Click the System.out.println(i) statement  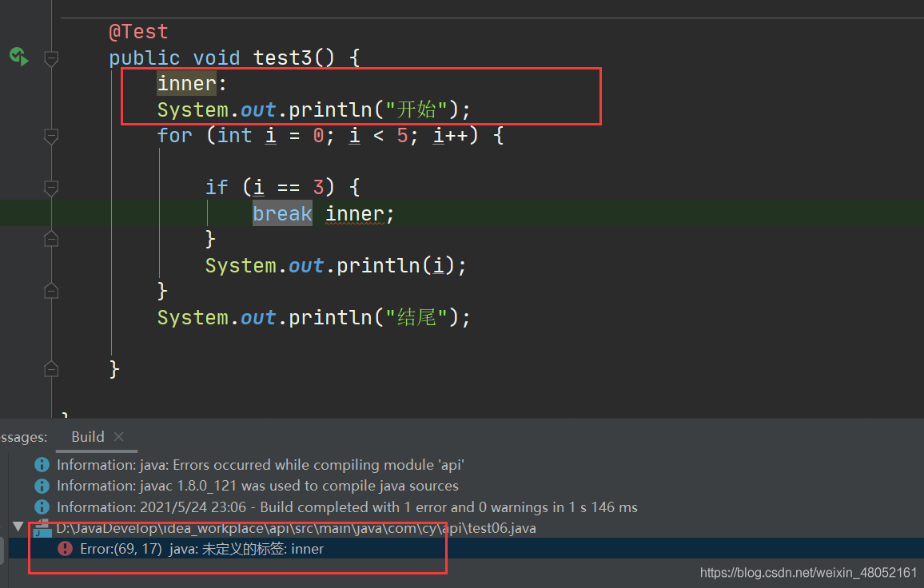pyautogui.click(x=335, y=266)
